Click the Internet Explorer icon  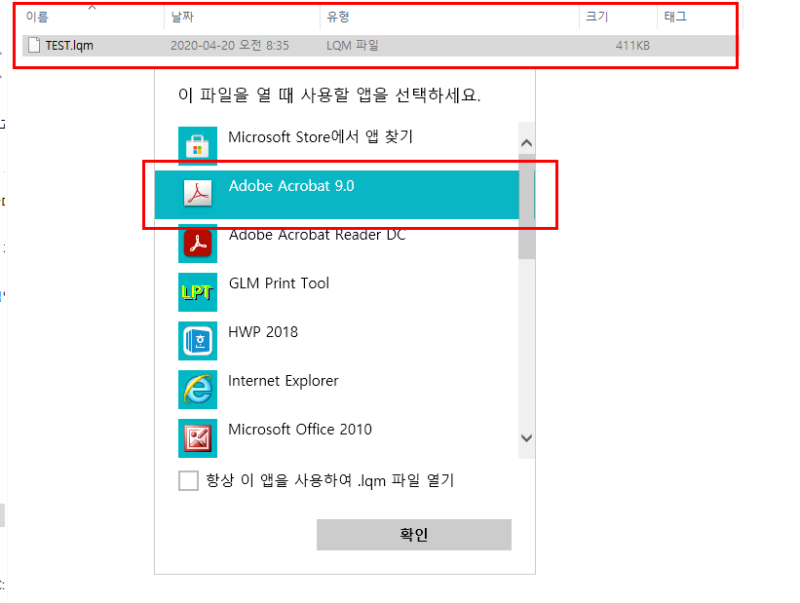click(197, 389)
